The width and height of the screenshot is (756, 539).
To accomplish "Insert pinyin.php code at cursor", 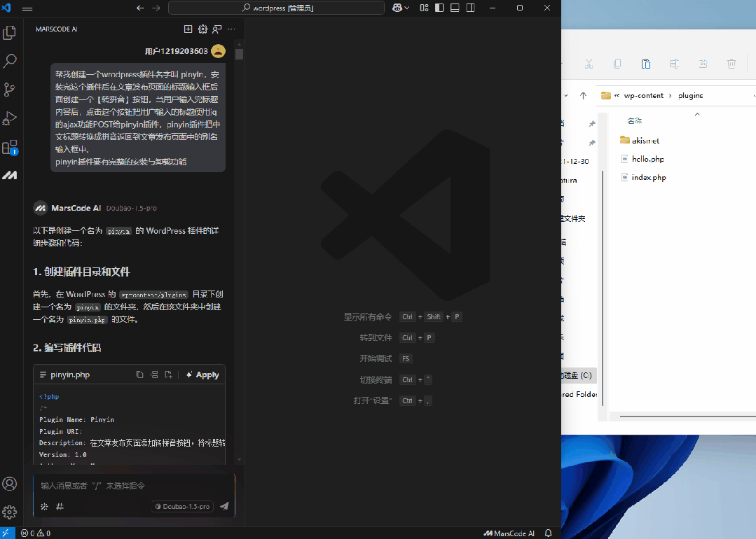I will point(154,374).
